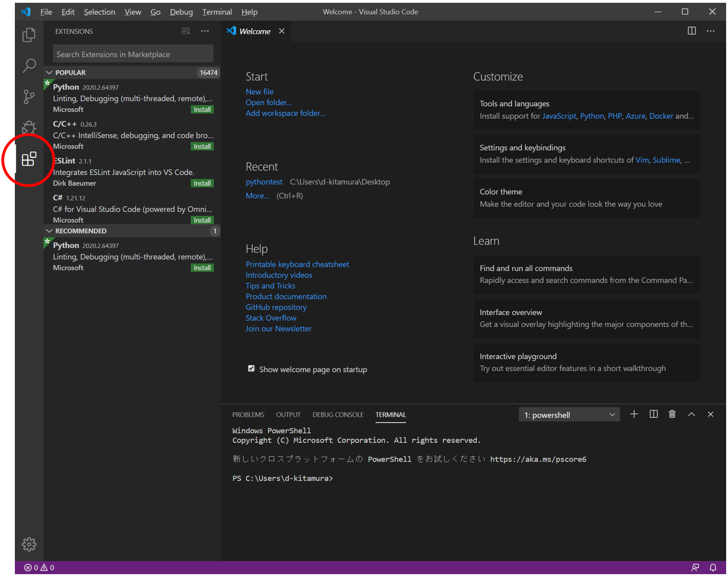
Task: Switch to the OUTPUT panel tab
Action: (x=288, y=414)
